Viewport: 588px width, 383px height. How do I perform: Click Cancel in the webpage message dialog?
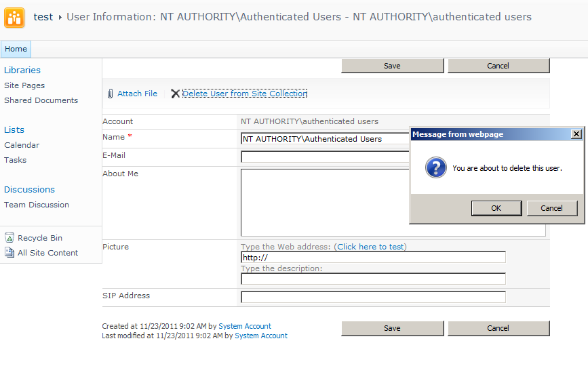(551, 208)
